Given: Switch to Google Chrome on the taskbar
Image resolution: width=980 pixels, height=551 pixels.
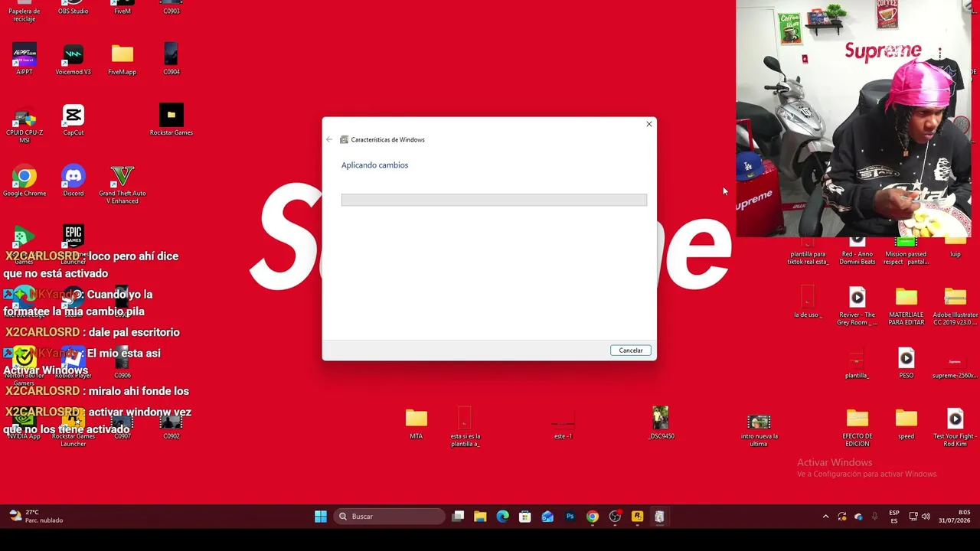Looking at the screenshot, I should point(592,517).
